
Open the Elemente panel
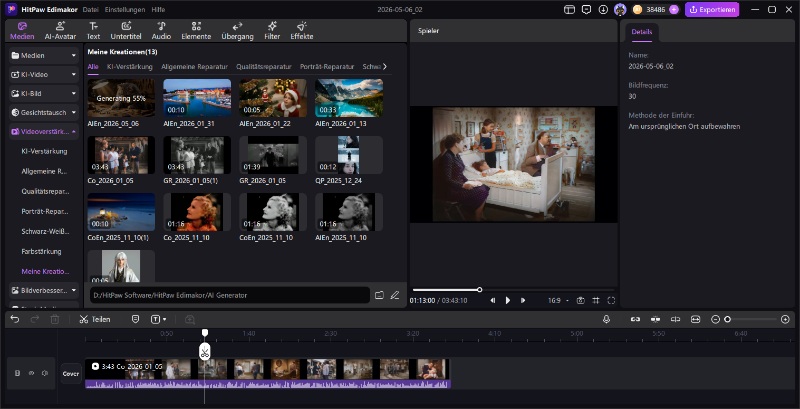pyautogui.click(x=196, y=31)
